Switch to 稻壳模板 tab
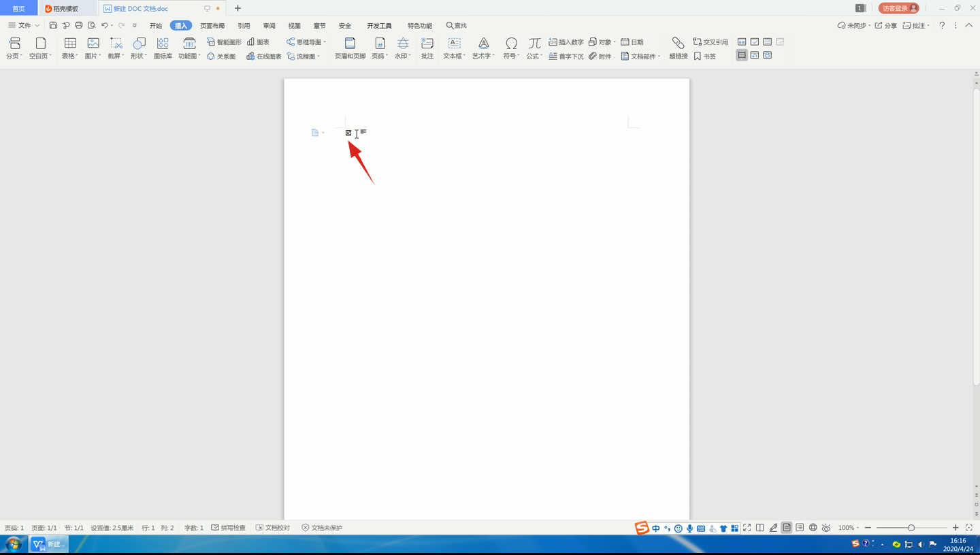980x555 pixels. [x=67, y=8]
